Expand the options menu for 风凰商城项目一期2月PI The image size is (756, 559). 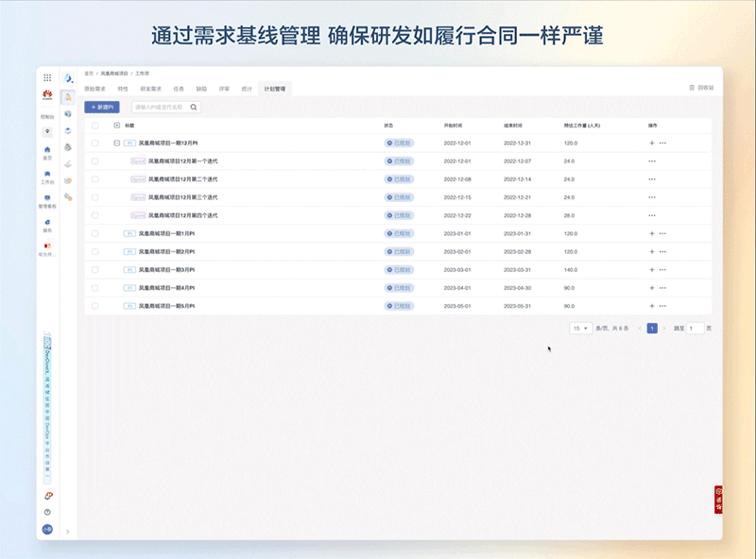pos(664,251)
